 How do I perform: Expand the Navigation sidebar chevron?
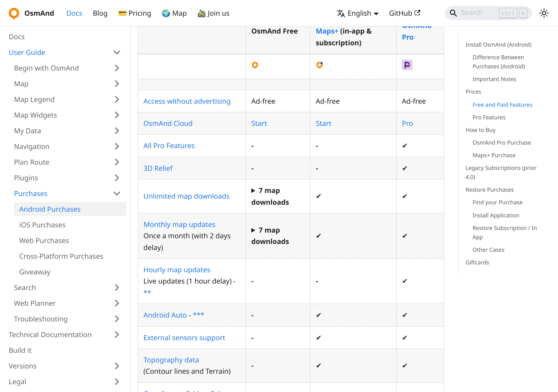click(x=117, y=146)
